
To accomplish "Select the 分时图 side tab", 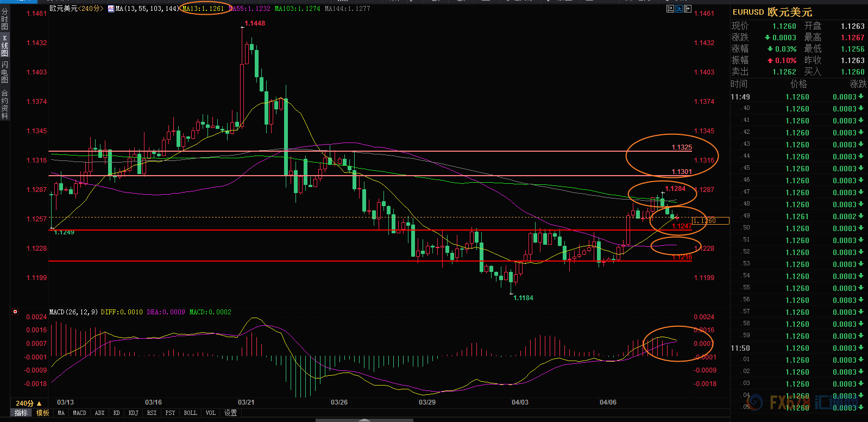I will [x=4, y=19].
